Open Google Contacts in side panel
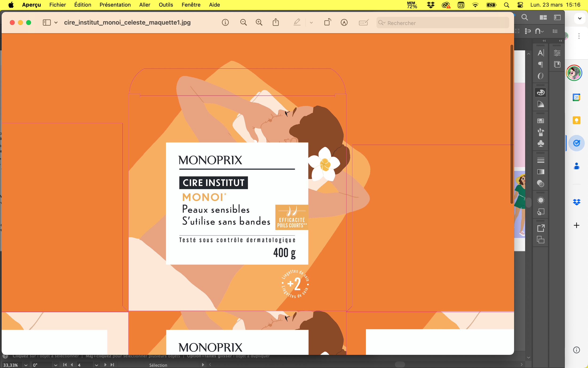The width and height of the screenshot is (588, 368). click(x=576, y=166)
